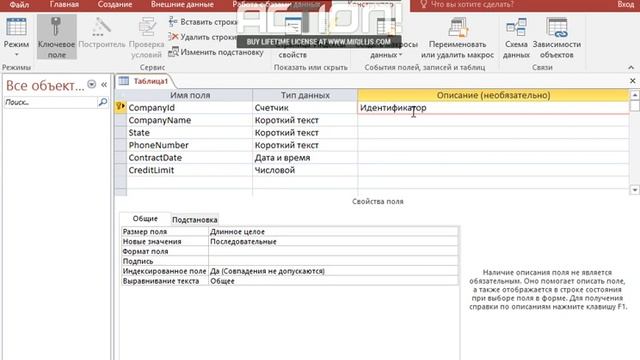Click CreditLimit's Числовой type cell
Viewport: 640px width, 360px height.
(305, 170)
